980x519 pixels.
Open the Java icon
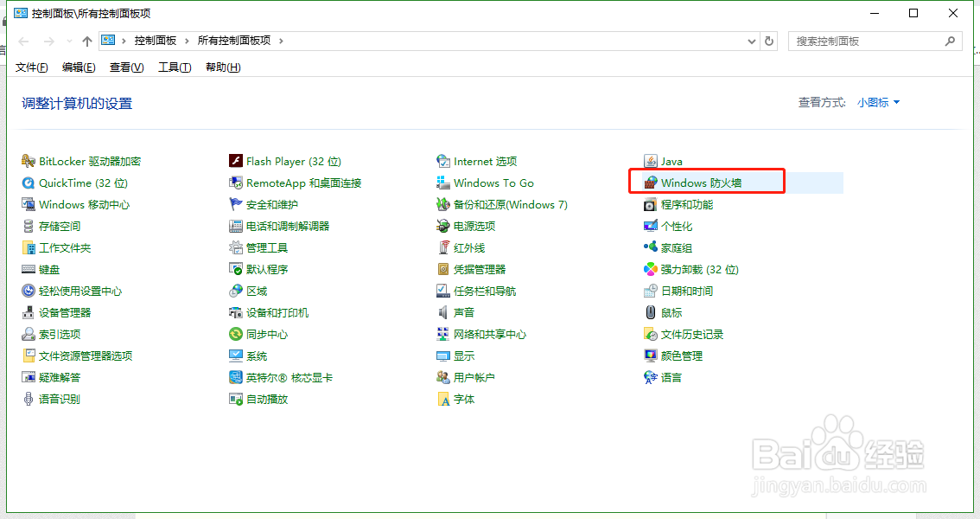651,162
